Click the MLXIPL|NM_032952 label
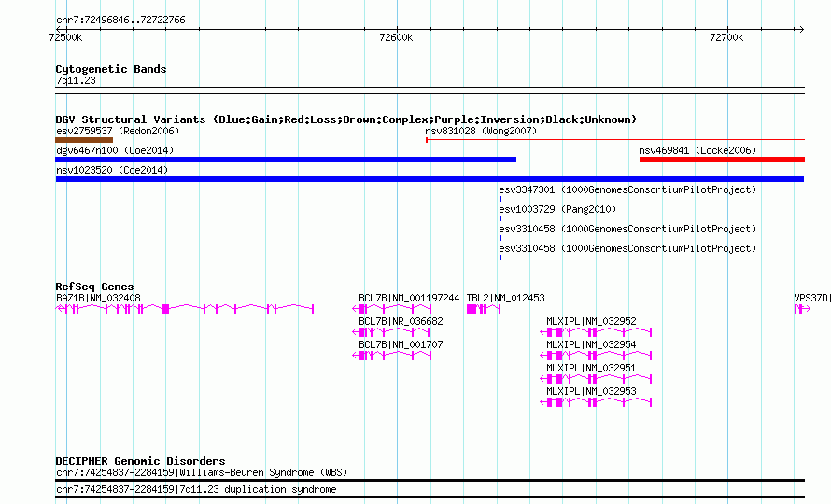Image resolution: width=831 pixels, height=504 pixels. [591, 321]
